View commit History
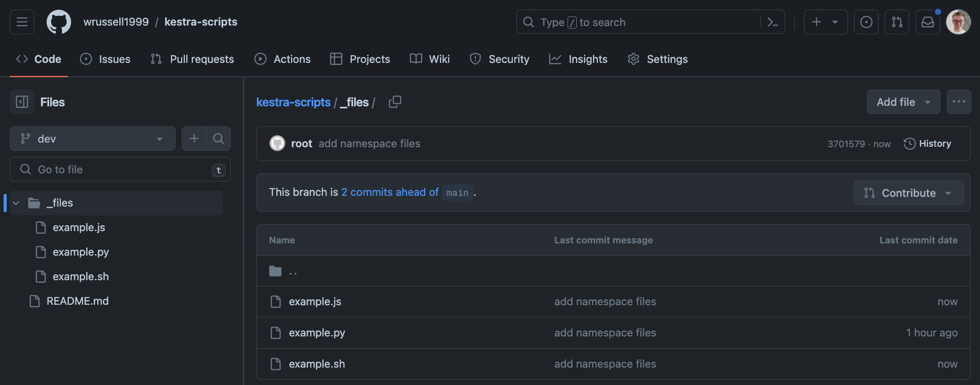This screenshot has height=385, width=980. pos(927,144)
